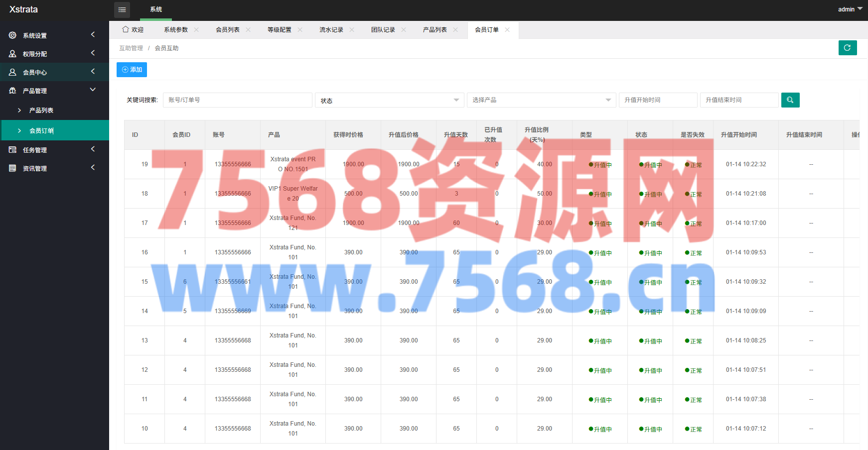The height and width of the screenshot is (450, 868).
Task: Click the hamburger menu toggle icon
Action: (x=122, y=9)
